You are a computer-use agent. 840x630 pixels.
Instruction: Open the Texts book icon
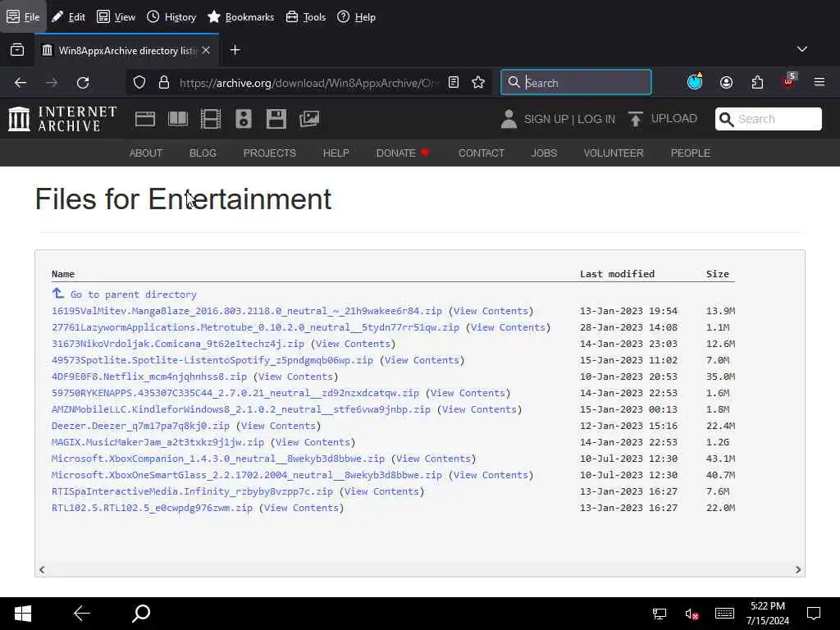coord(178,119)
